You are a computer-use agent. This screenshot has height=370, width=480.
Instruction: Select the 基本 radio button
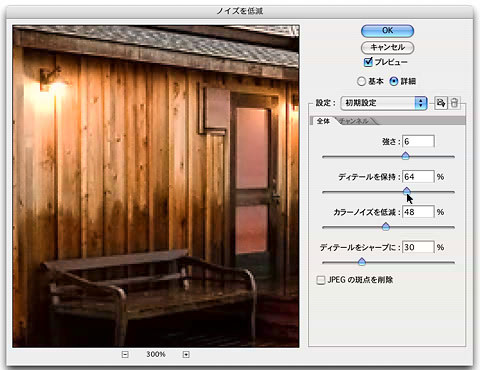pos(361,81)
